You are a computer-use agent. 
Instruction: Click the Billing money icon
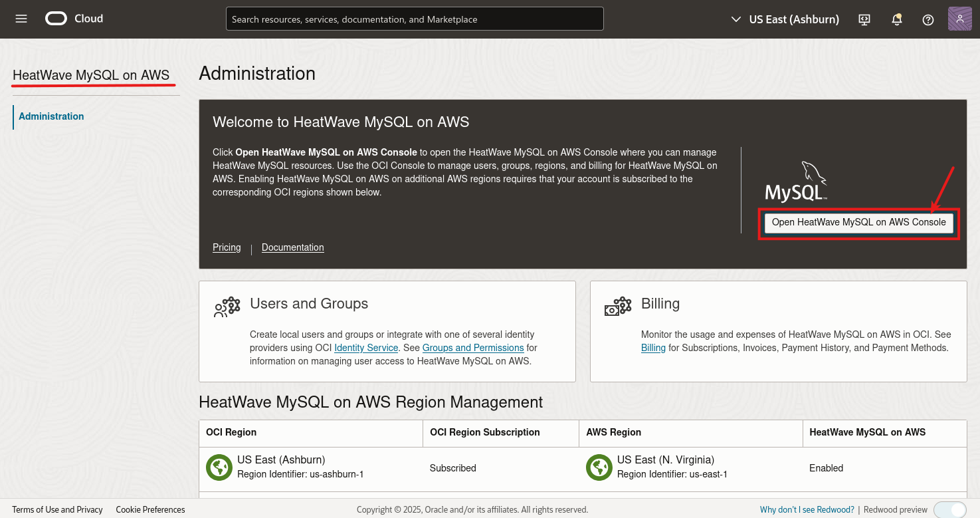(x=618, y=307)
